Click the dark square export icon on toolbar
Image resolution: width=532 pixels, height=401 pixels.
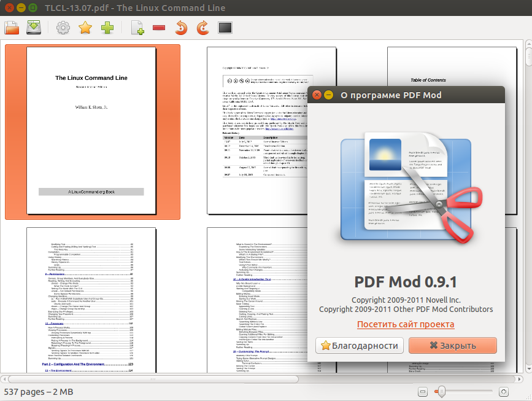(x=225, y=27)
